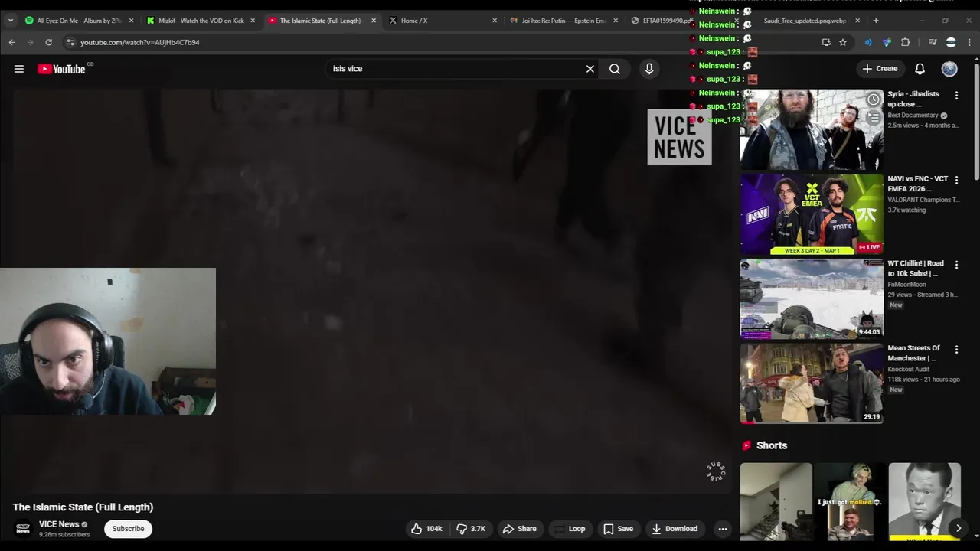Download the video

(675, 529)
